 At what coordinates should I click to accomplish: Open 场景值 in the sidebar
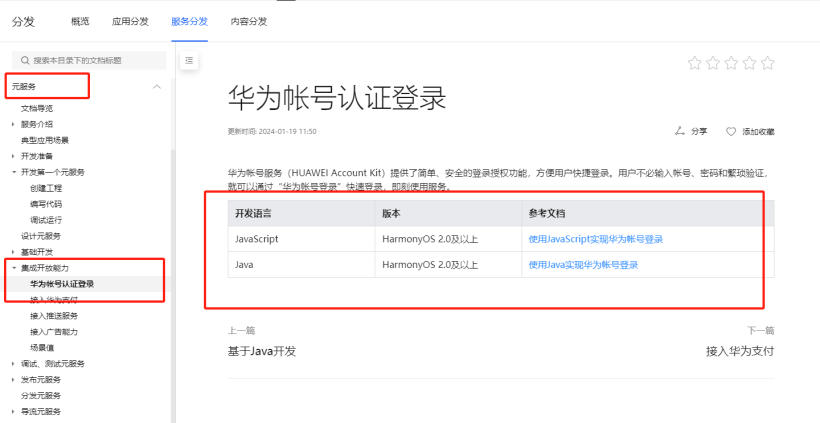coord(42,348)
